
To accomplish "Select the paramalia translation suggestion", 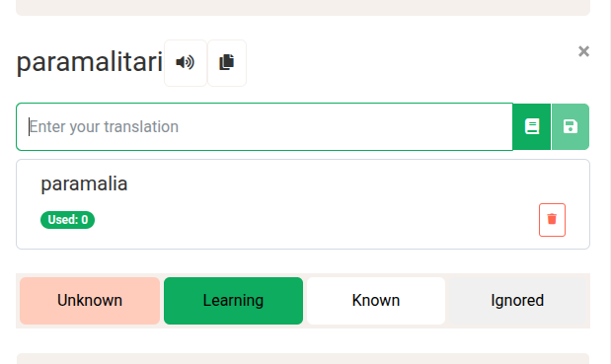I will pyautogui.click(x=84, y=183).
